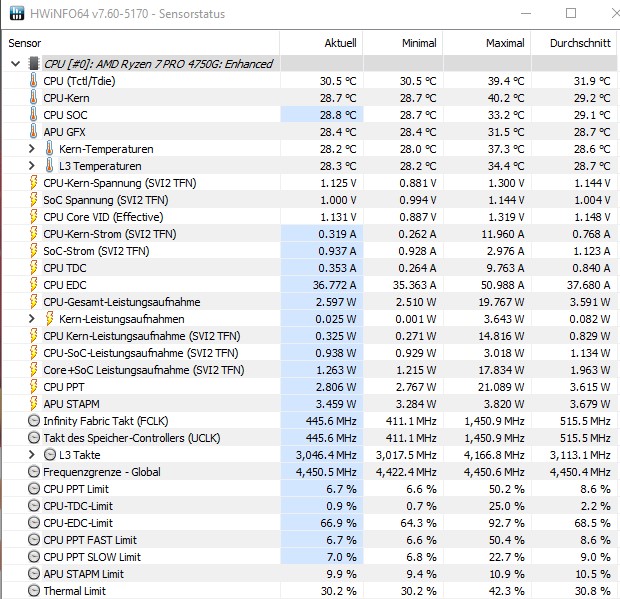Click clock icon beside Thermal Limit
Viewport: 620px width, 599px height.
[34, 591]
